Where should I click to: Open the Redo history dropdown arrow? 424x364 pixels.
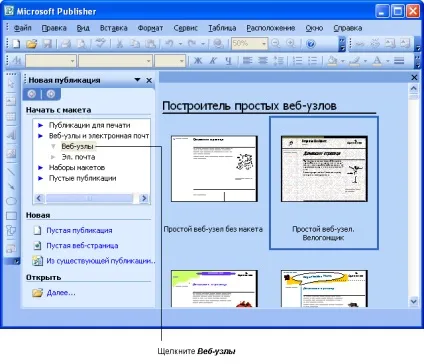coord(203,44)
